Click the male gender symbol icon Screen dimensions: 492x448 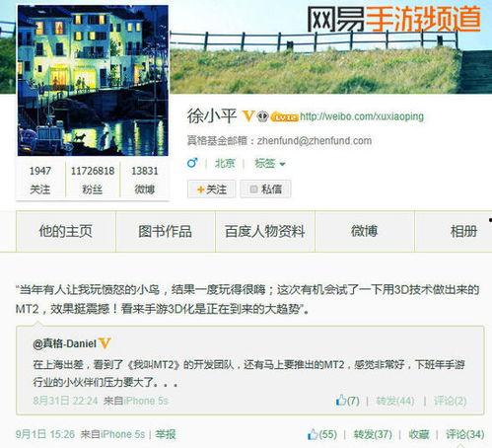[x=192, y=163]
